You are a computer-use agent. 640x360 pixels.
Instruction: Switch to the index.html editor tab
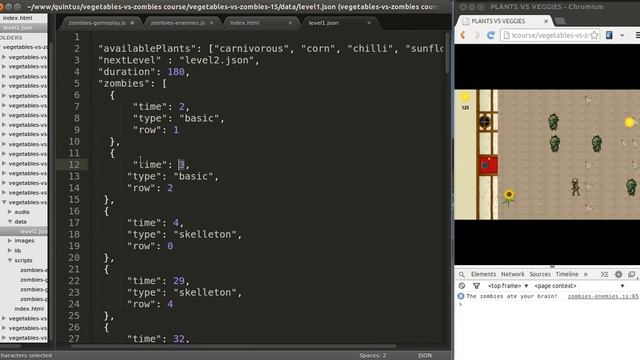[244, 23]
